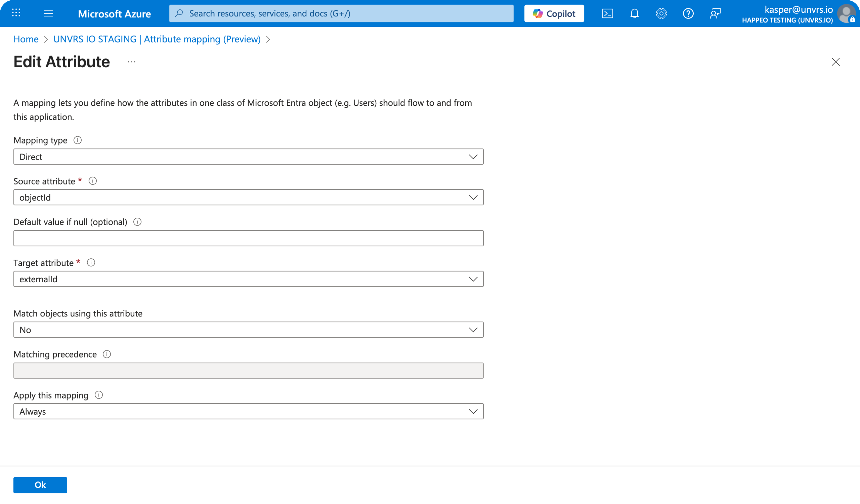Show info tooltip for Source attribute

[x=92, y=181]
